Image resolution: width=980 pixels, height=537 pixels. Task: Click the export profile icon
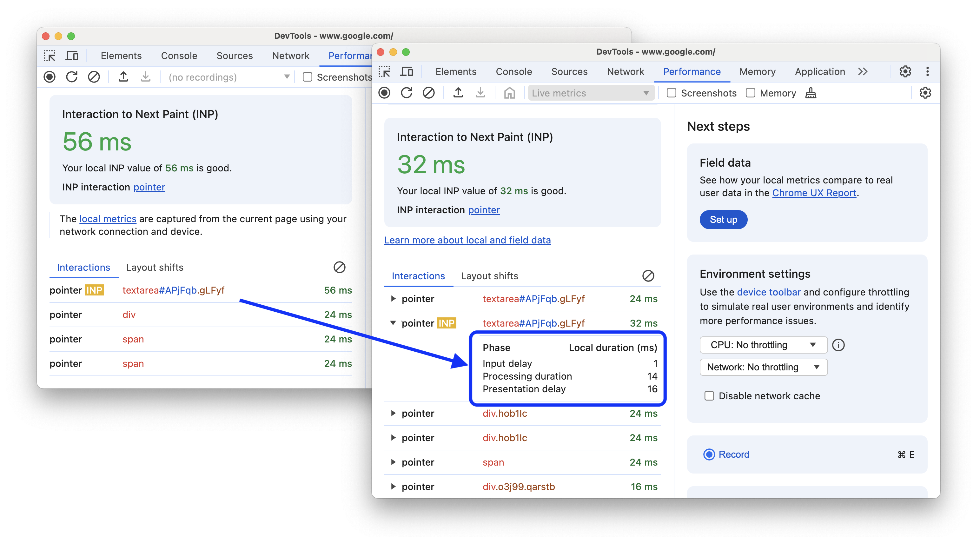point(458,93)
